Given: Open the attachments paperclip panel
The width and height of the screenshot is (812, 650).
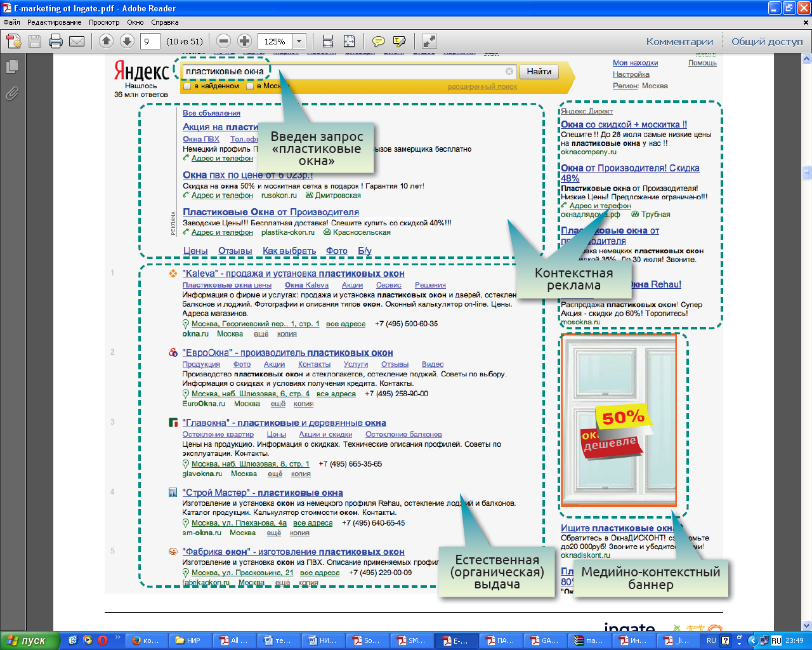Looking at the screenshot, I should 12,94.
